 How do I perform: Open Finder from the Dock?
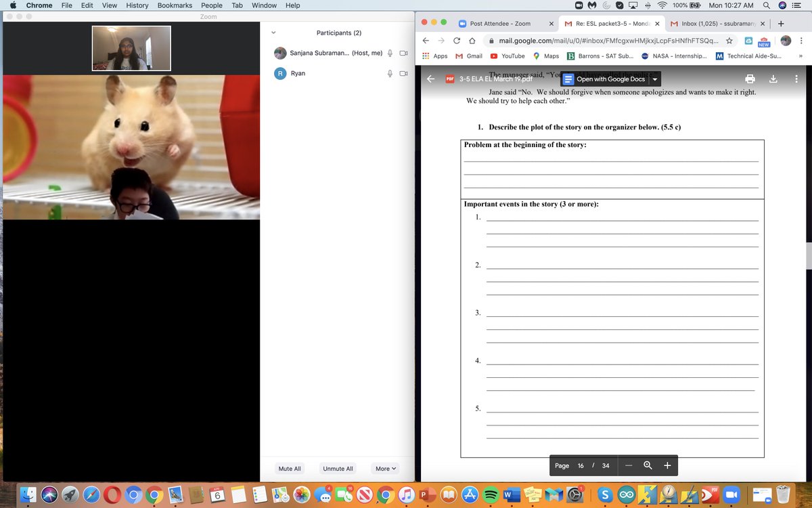[x=30, y=494]
